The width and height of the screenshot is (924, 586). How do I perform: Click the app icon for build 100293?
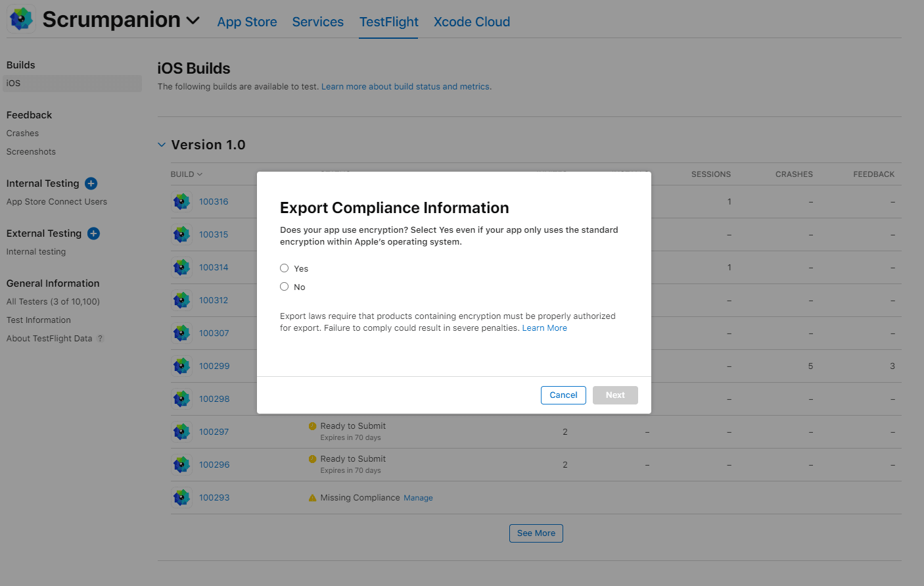(x=181, y=497)
